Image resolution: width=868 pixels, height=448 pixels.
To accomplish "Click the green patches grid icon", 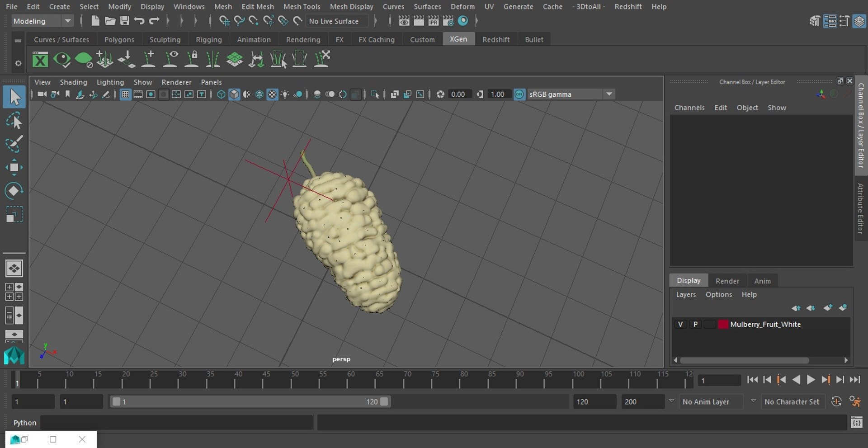I will pos(235,59).
